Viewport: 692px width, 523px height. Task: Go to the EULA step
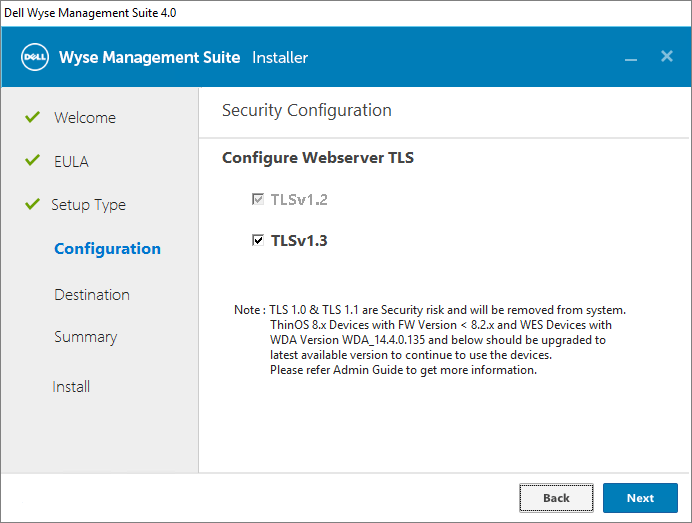72,162
